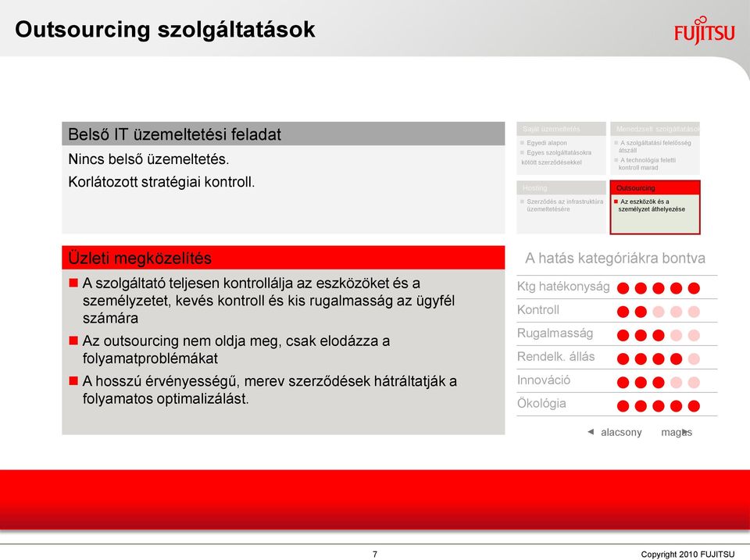Click the faded text A technológia feletti kontroll marad

tap(647, 163)
